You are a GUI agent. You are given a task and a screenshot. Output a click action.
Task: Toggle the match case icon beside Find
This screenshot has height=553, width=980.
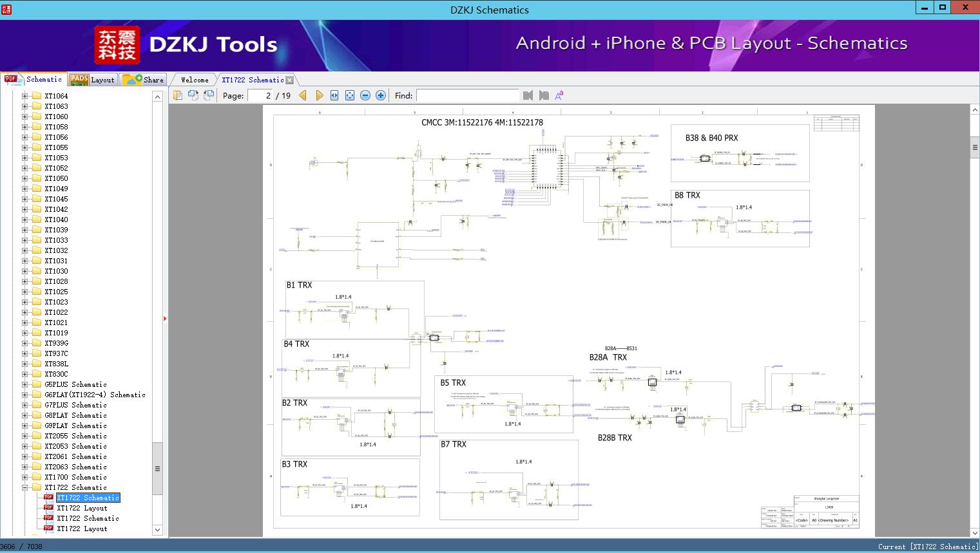coord(559,95)
